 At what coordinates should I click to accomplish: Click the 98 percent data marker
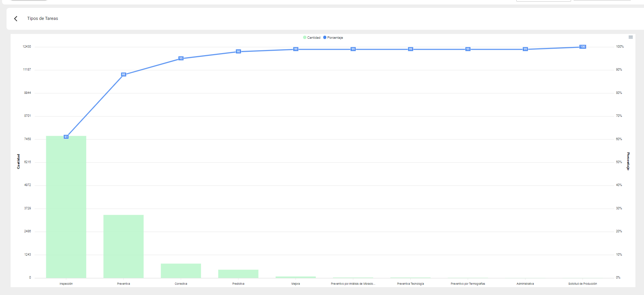click(238, 51)
